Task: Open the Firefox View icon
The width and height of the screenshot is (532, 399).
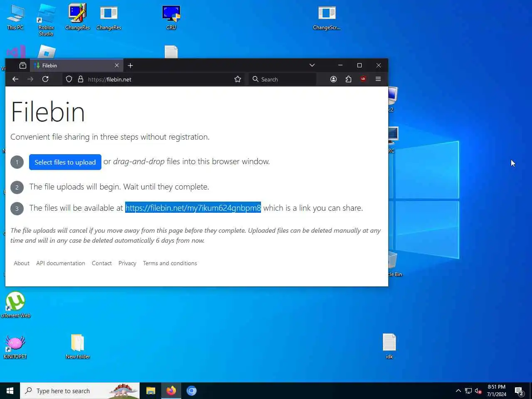Action: (23, 65)
